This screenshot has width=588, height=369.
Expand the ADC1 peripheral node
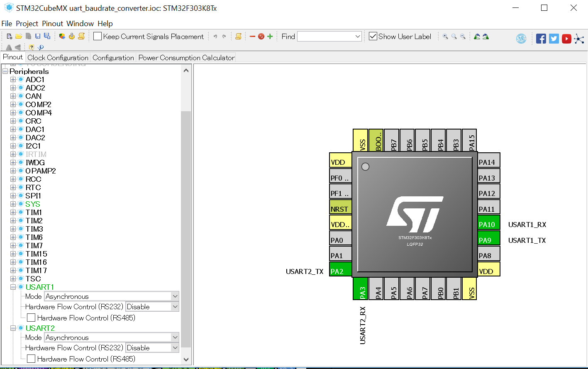[x=13, y=79]
